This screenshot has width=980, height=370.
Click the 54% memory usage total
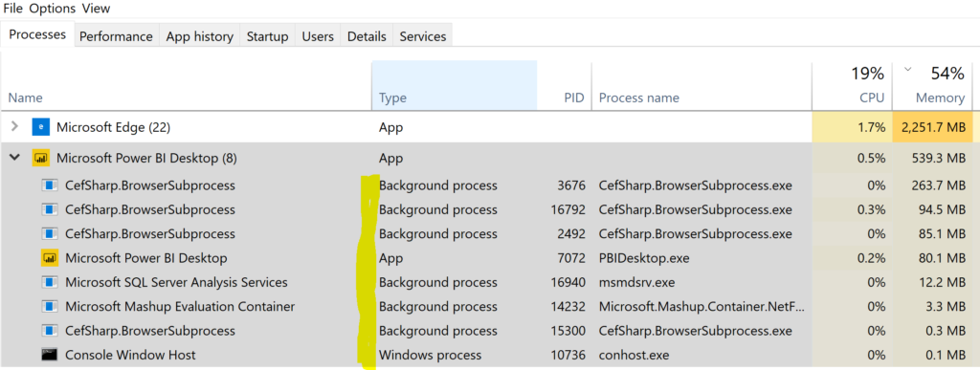pyautogui.click(x=947, y=74)
